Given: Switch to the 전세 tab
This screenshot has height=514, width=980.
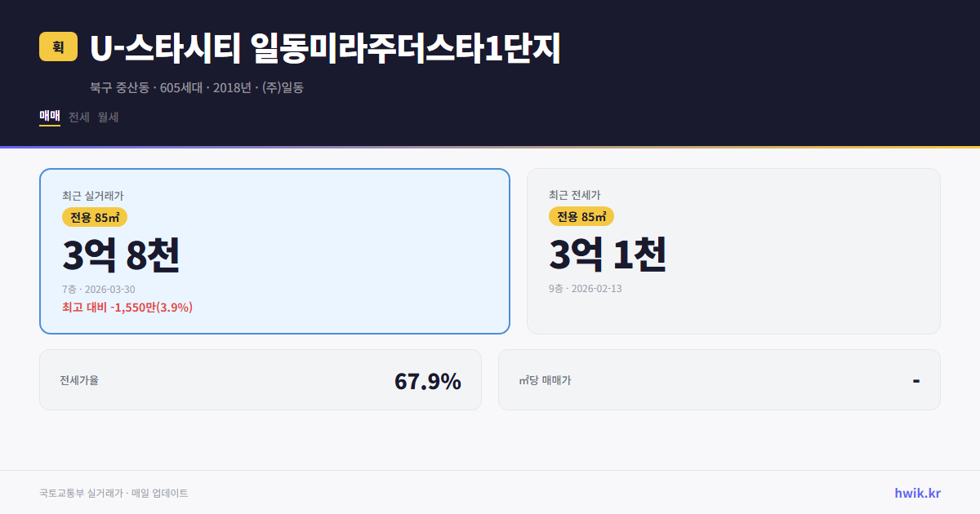Looking at the screenshot, I should pyautogui.click(x=77, y=117).
